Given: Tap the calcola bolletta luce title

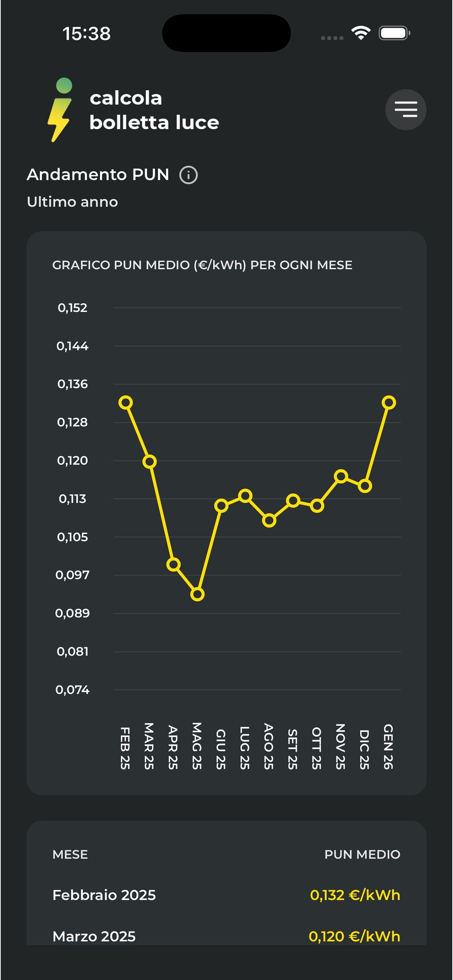Looking at the screenshot, I should click(x=154, y=110).
